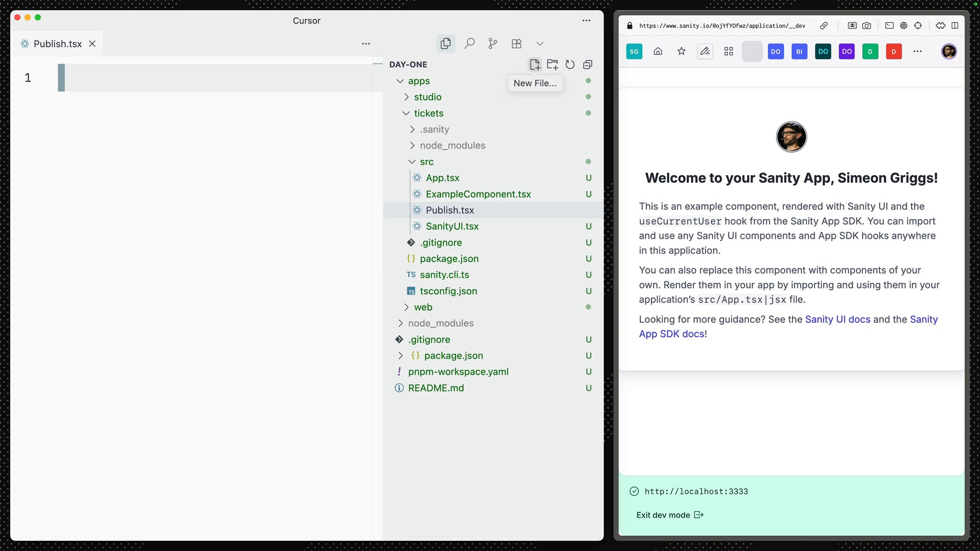Click the SG organization avatar in Sanity
Image resolution: width=980 pixels, height=551 pixels.
[634, 51]
